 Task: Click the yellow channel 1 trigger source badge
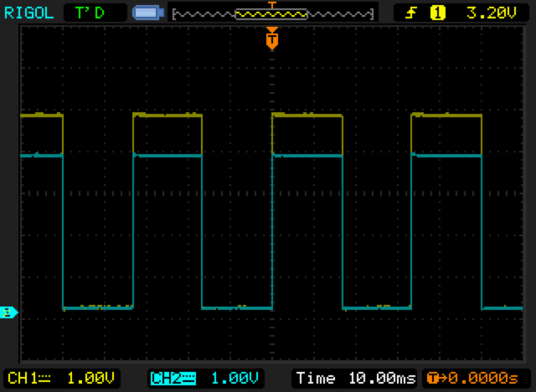437,13
